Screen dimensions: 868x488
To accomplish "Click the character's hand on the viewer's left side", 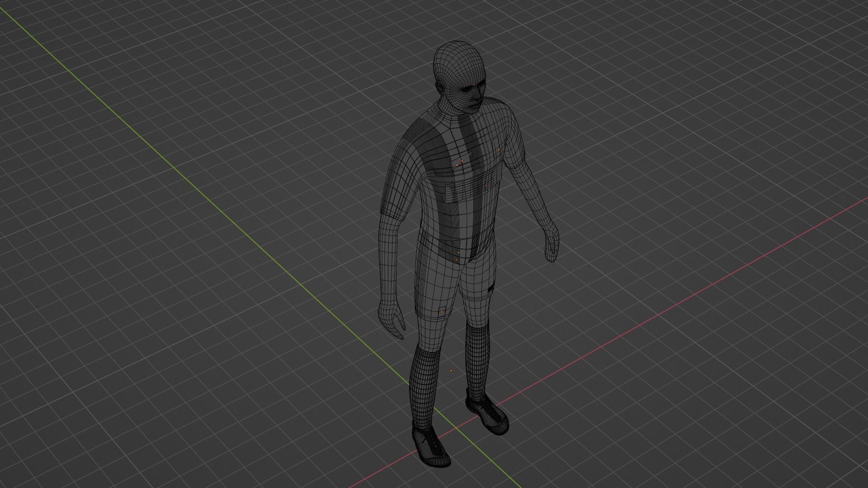I will (x=392, y=319).
